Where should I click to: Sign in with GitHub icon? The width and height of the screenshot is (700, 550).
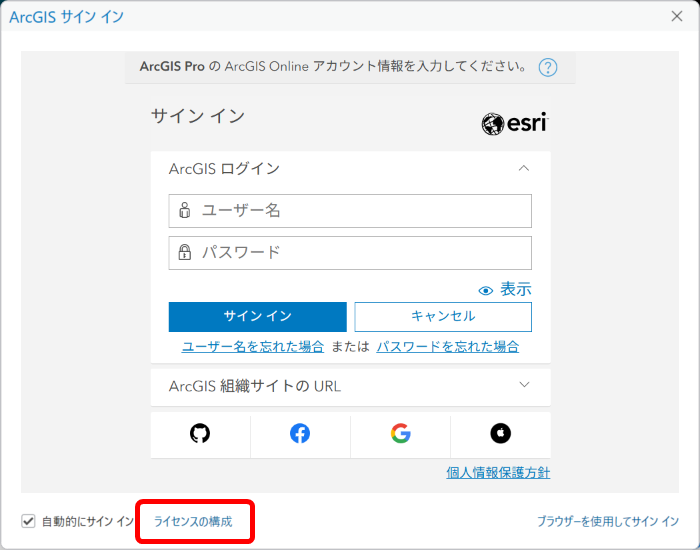[200, 433]
